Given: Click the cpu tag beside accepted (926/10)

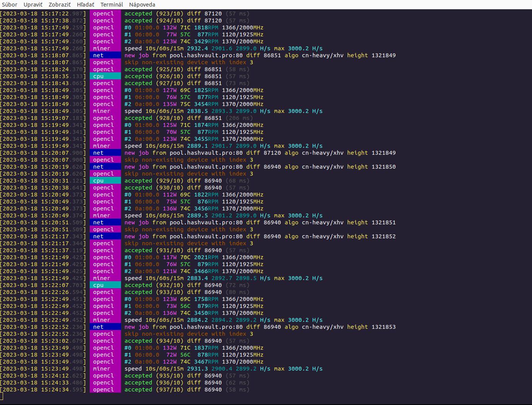Looking at the screenshot, I should [x=99, y=76].
